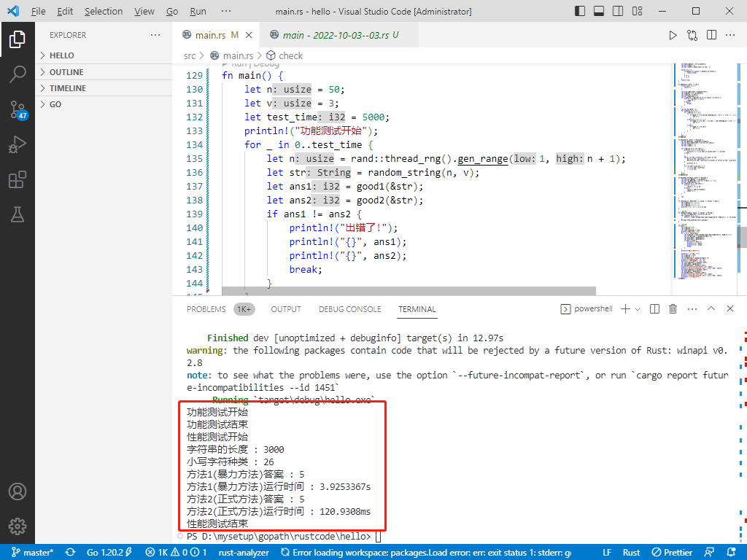Open the Run and Debug view
The image size is (747, 560).
click(x=18, y=145)
